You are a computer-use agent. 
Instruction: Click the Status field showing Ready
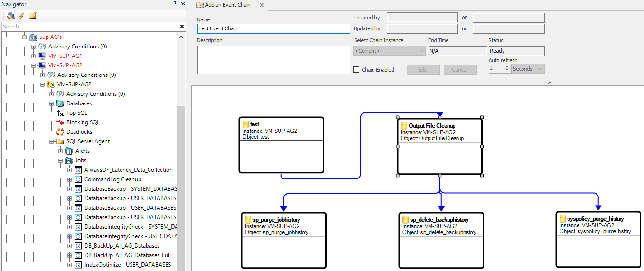tap(516, 51)
